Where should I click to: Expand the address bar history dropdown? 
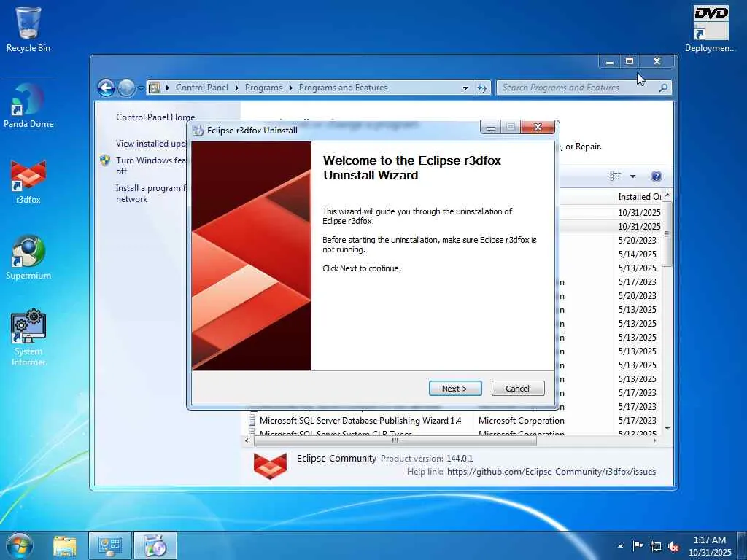click(465, 88)
